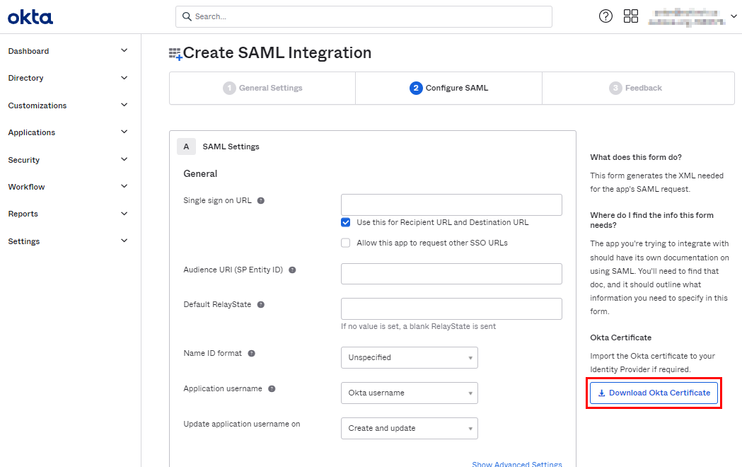
Task: Click help icon beside Single sign on URL
Action: coord(261,201)
